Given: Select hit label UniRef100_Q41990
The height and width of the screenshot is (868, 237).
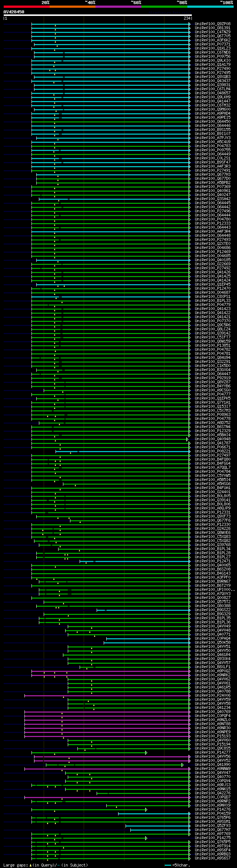Looking at the screenshot, I should 213,765.
